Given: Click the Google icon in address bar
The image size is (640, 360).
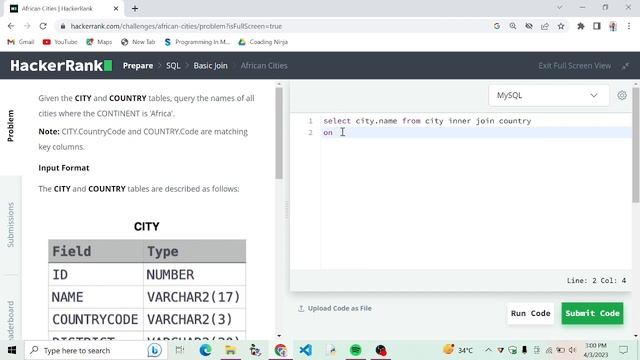Looking at the screenshot, I should tap(497, 26).
